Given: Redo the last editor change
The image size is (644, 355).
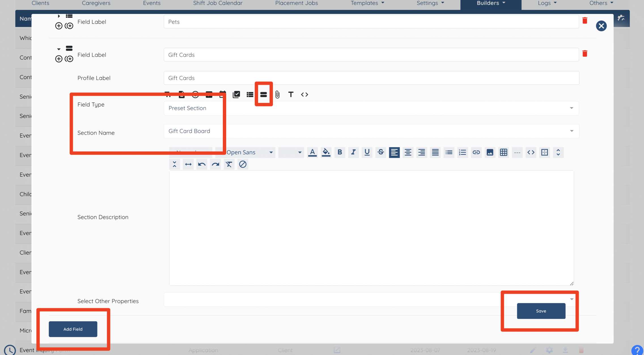Looking at the screenshot, I should click(x=215, y=164).
